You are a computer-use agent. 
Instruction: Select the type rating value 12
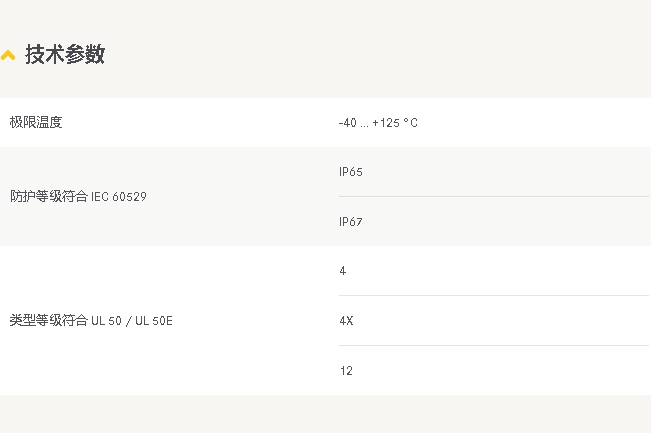[x=346, y=371]
